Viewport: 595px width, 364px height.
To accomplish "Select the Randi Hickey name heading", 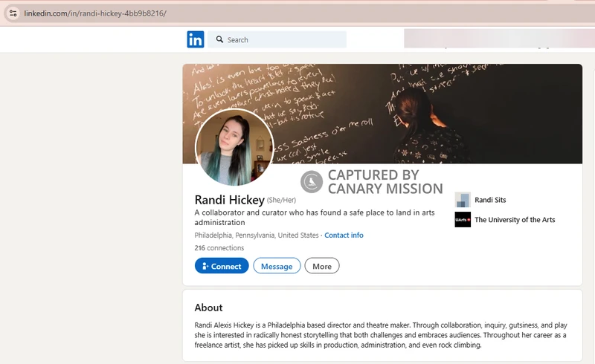I will (x=229, y=200).
